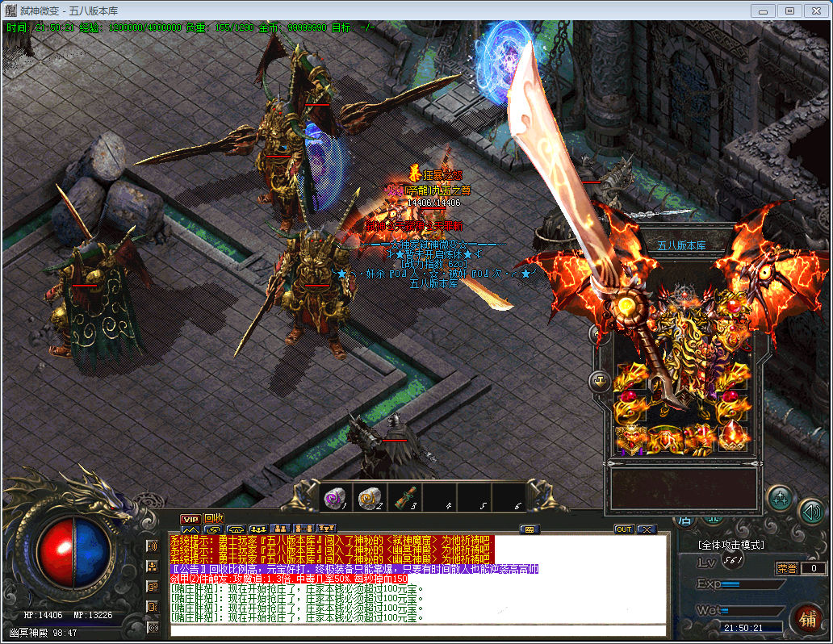Switch the 全体攻击模式 attack mode label

click(x=731, y=545)
